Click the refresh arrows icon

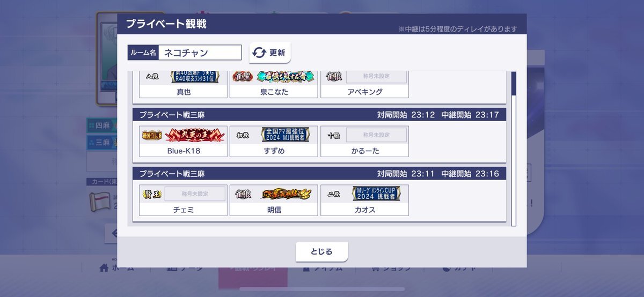click(x=259, y=53)
